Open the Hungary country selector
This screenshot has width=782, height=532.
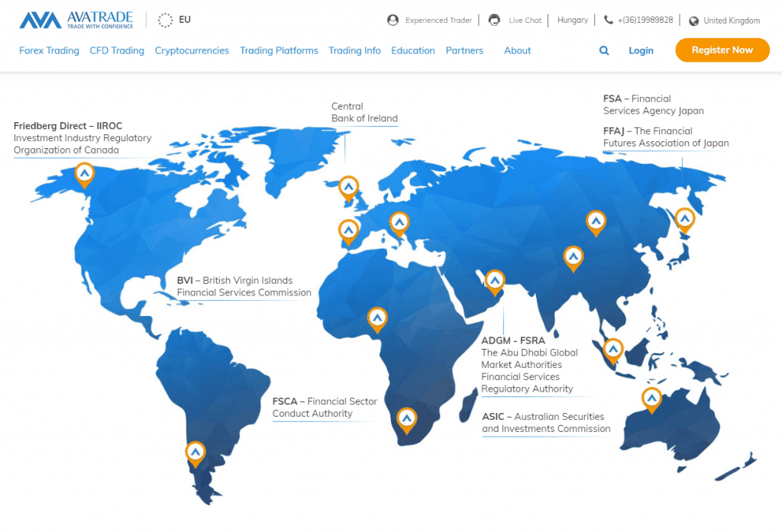[573, 20]
